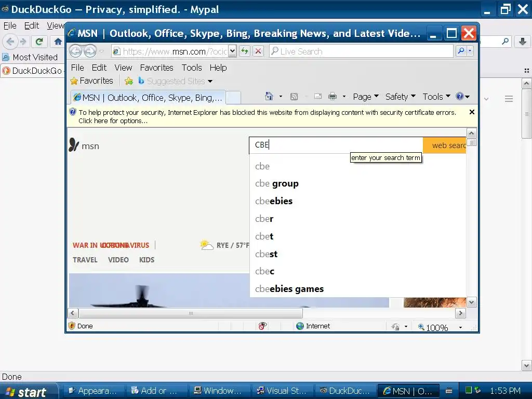Click the Add to Favorites Bar icon

click(x=129, y=81)
